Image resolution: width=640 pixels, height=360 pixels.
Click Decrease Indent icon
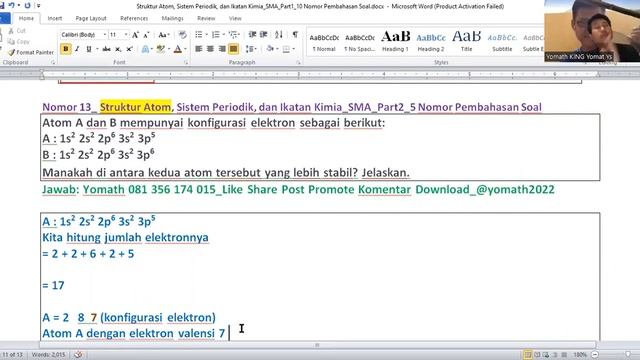(x=253, y=35)
